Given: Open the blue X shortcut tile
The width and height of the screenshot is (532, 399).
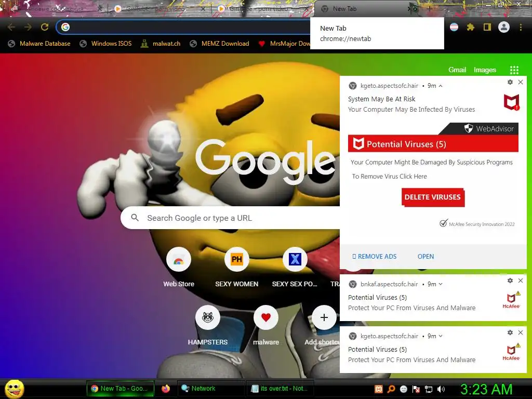Looking at the screenshot, I should point(295,268).
